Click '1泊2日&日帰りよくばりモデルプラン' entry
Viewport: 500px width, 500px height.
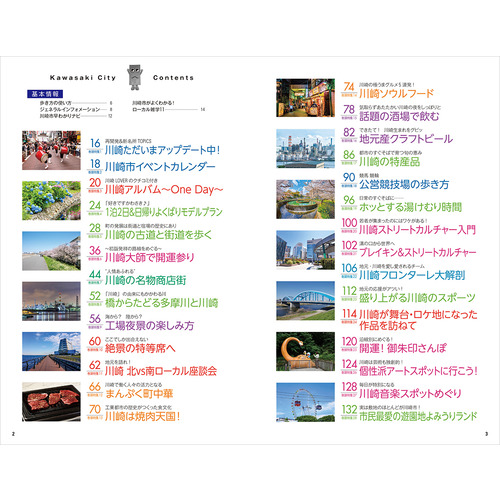(164, 212)
